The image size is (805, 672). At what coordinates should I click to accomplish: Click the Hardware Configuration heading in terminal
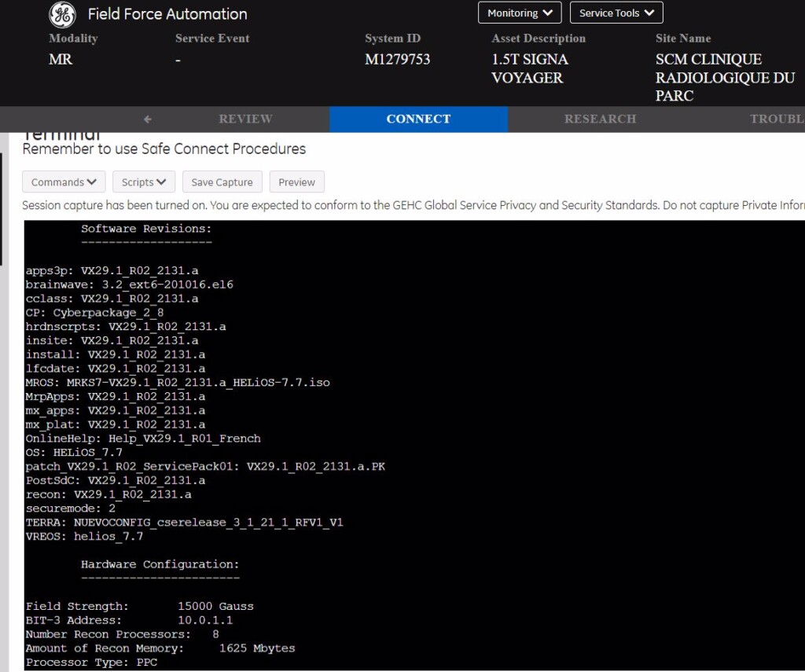(160, 564)
